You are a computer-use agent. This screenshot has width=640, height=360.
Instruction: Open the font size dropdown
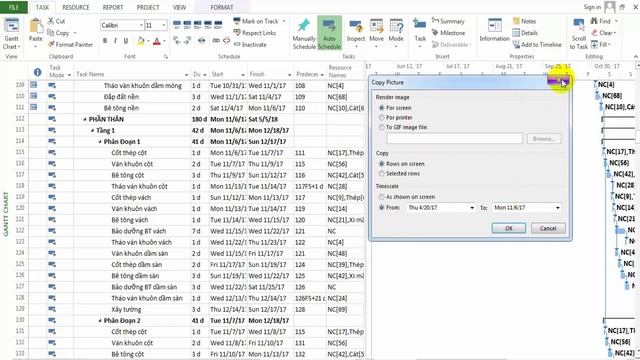(x=164, y=25)
